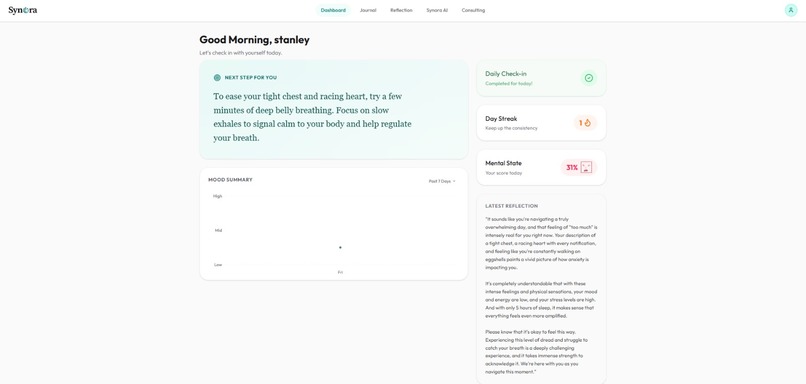This screenshot has width=806, height=384.
Task: Open the Dashboard tab
Action: click(x=333, y=10)
